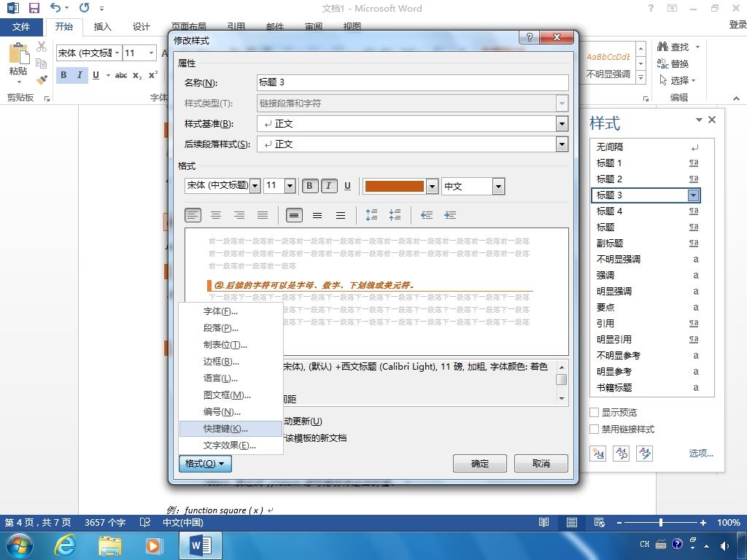Open the ribbon font size dropdown
Image resolution: width=747 pixels, height=560 pixels.
point(151,52)
